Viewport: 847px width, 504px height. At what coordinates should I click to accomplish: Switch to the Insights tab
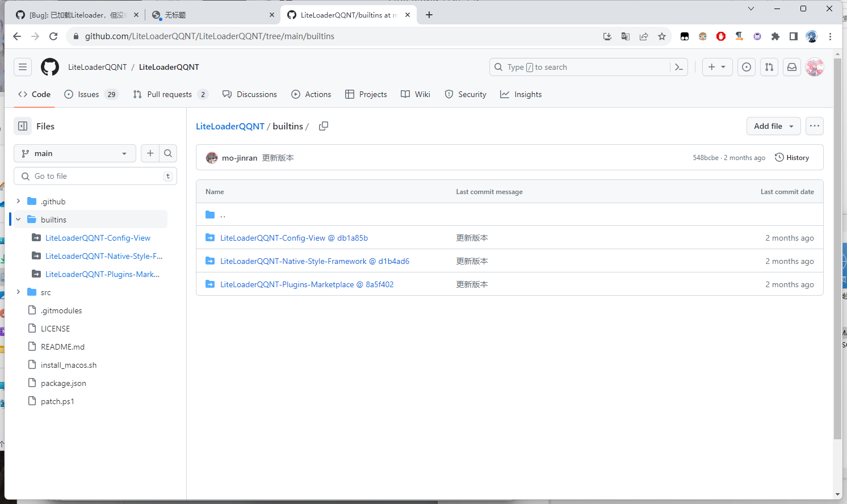pyautogui.click(x=521, y=94)
